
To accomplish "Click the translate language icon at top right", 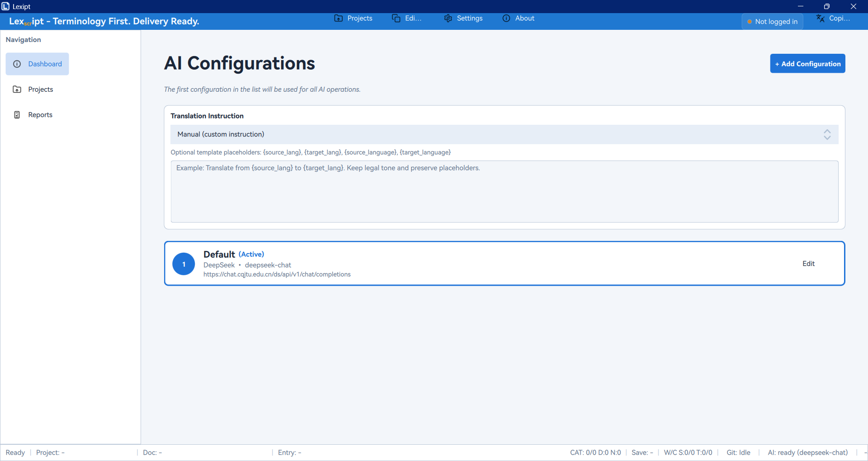I will pyautogui.click(x=820, y=19).
